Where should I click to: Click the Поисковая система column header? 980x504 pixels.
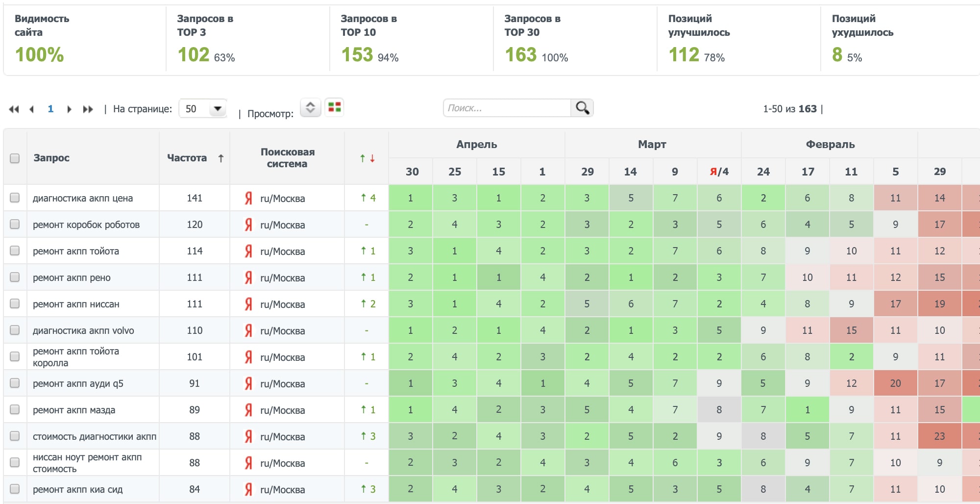point(287,158)
